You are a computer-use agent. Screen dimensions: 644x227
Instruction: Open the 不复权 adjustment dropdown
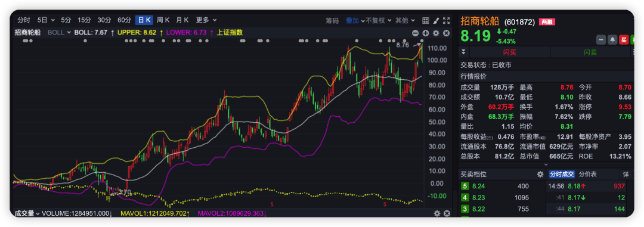[379, 20]
